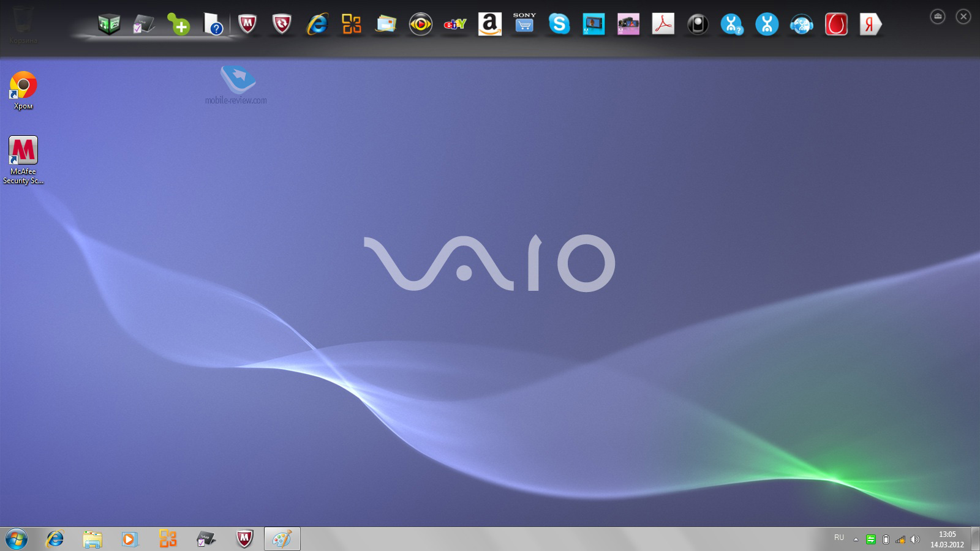980x551 pixels.
Task: Click the green plus add-item icon in VAIO Gate
Action: point(179,25)
